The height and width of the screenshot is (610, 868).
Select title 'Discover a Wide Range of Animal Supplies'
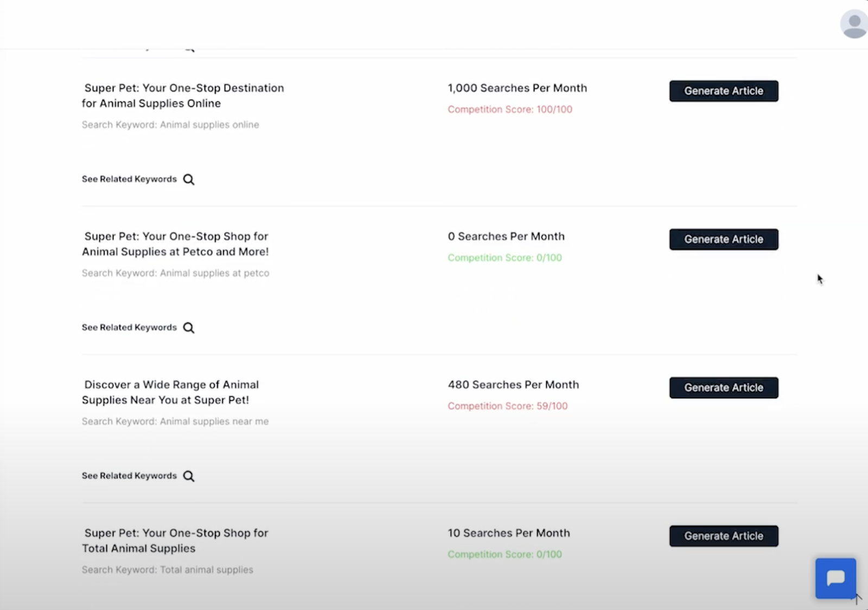[170, 392]
